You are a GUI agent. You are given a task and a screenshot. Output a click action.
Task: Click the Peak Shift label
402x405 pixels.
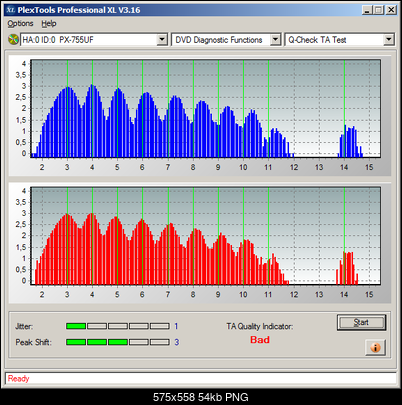pos(33,342)
